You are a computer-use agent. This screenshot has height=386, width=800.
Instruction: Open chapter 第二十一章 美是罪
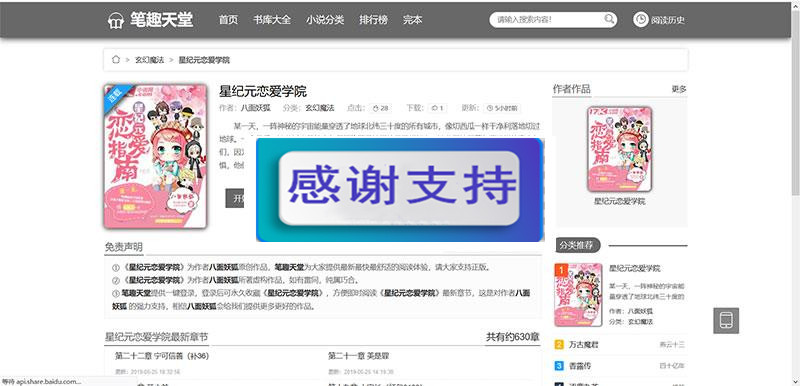[359, 356]
